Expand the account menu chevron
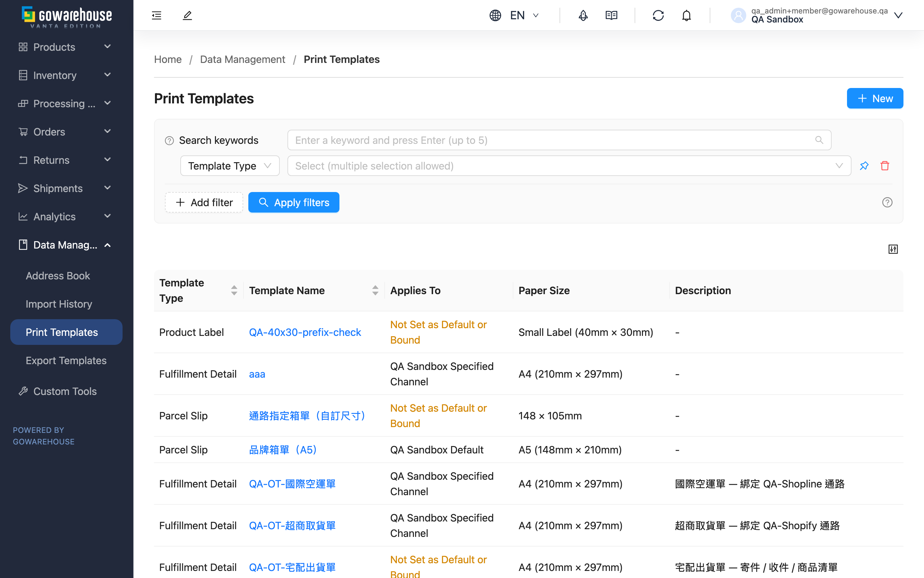Screen dimensions: 924x578 [898, 15]
